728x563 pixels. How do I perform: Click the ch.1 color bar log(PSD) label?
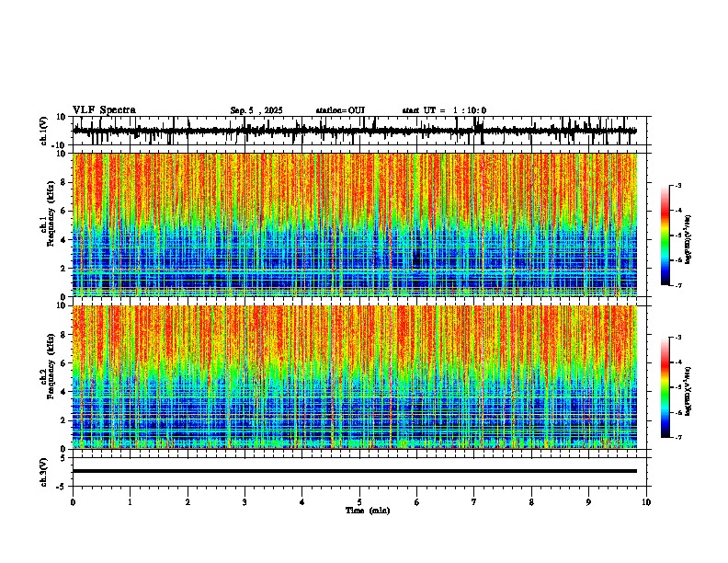688,240
